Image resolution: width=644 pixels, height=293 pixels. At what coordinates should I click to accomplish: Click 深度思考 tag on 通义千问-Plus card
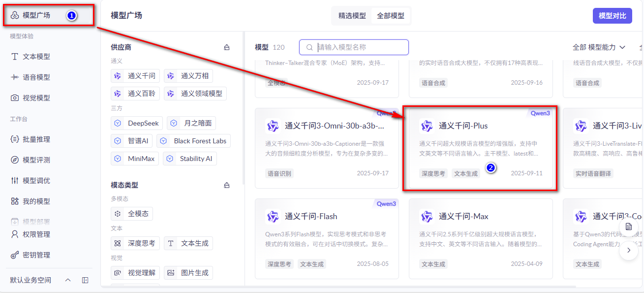433,173
